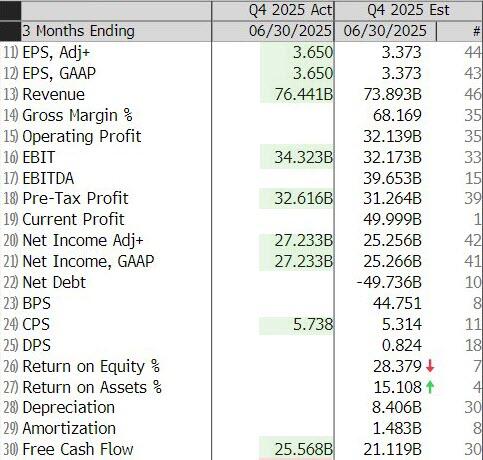Click the Q4 2025 Act column header
The height and width of the screenshot is (460, 483).
tap(291, 10)
